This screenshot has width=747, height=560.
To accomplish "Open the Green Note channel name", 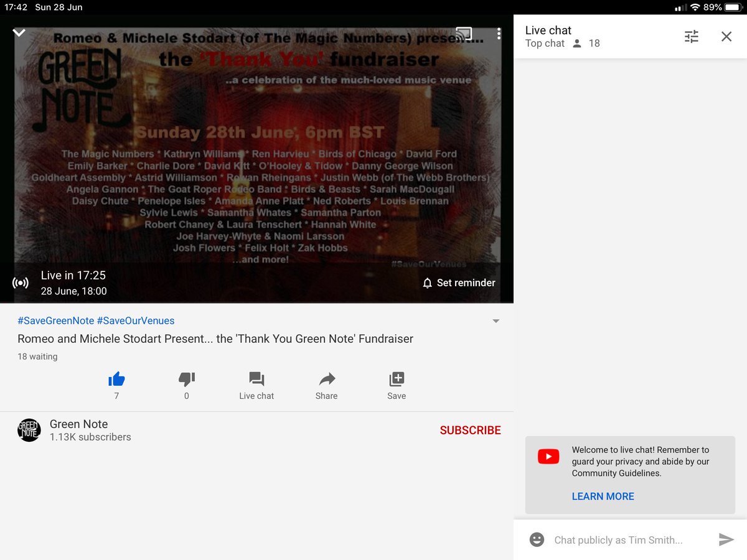I will point(79,424).
